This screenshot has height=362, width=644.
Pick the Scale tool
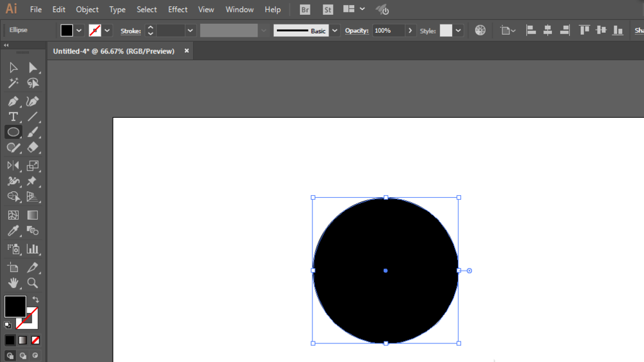[32, 166]
